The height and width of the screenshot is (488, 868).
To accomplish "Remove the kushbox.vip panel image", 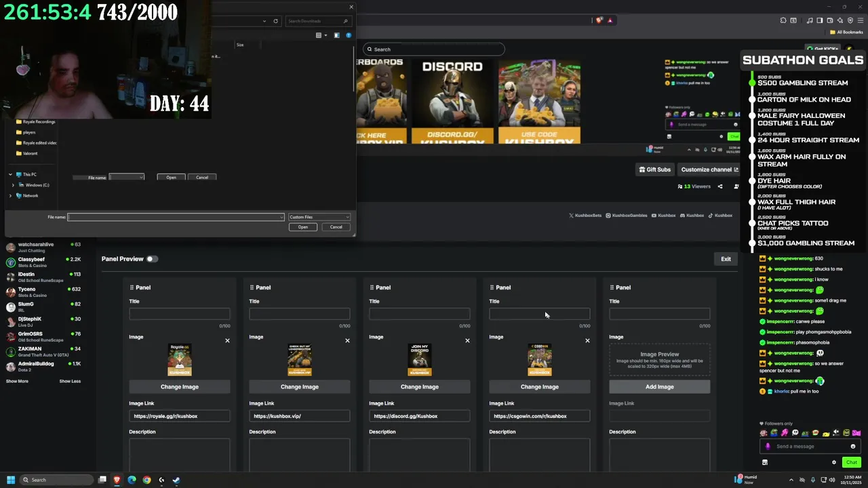I will (347, 340).
